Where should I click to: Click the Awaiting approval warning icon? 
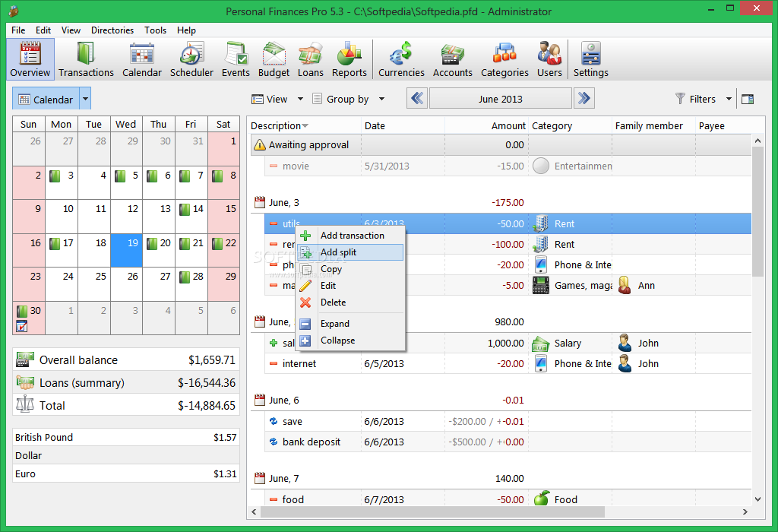pyautogui.click(x=260, y=145)
